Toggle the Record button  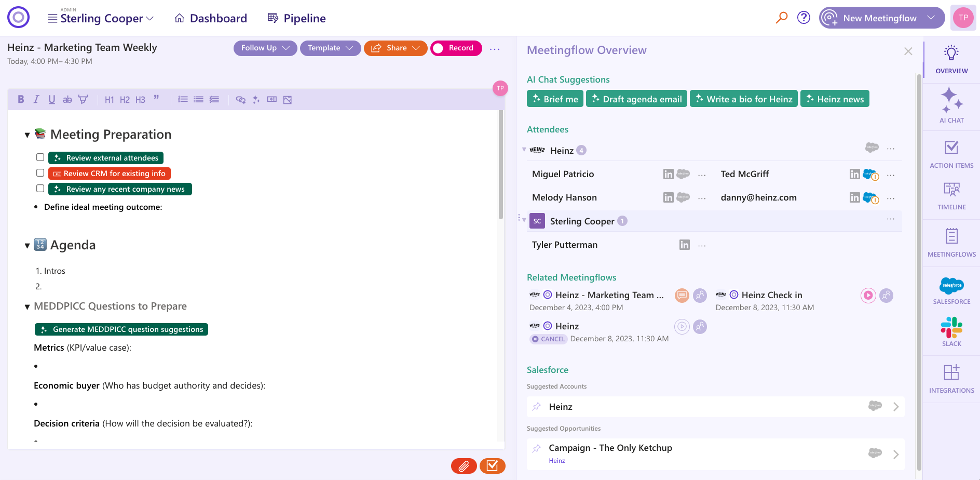tap(456, 48)
